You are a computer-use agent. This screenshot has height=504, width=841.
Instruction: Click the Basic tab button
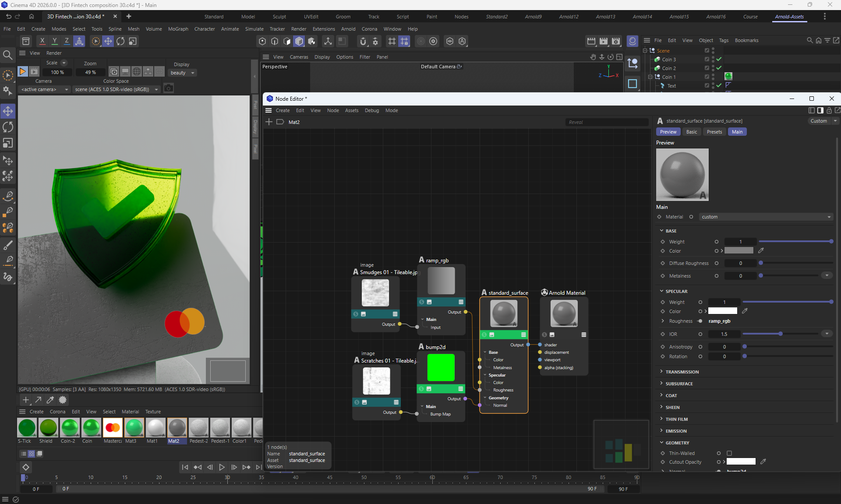(692, 132)
